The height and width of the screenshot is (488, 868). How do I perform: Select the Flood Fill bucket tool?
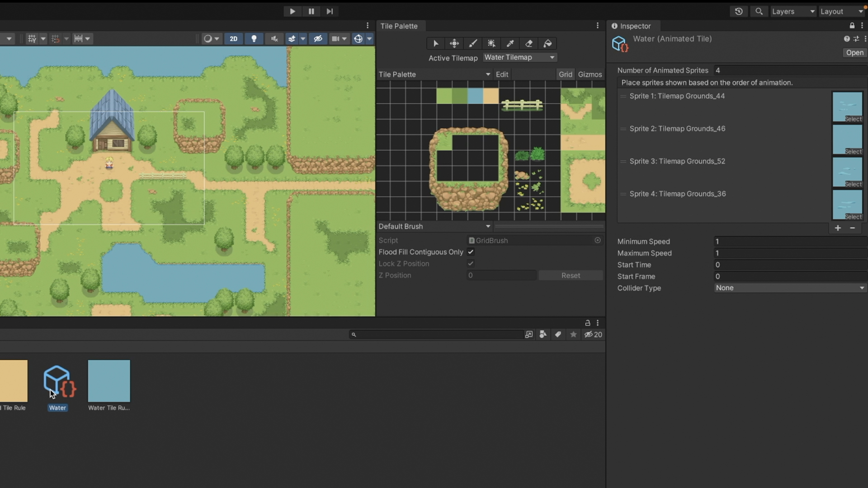tap(547, 43)
